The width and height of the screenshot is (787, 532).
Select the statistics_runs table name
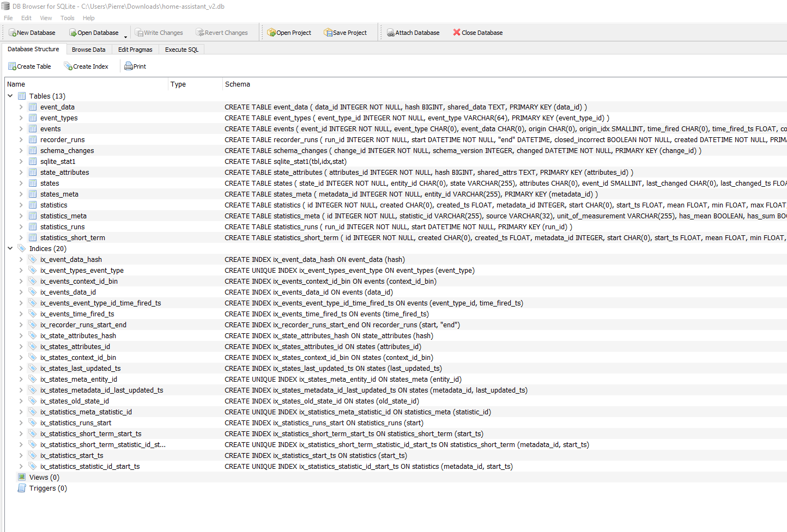(63, 227)
